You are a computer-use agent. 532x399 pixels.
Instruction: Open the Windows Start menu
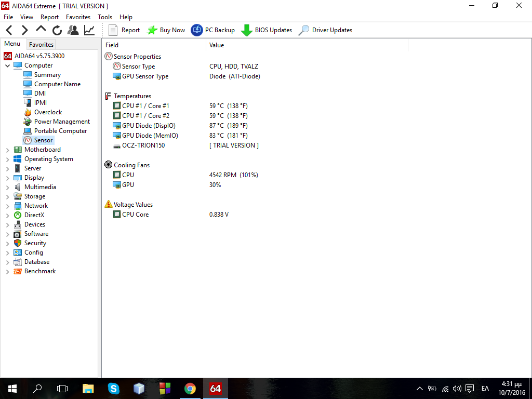coord(12,389)
